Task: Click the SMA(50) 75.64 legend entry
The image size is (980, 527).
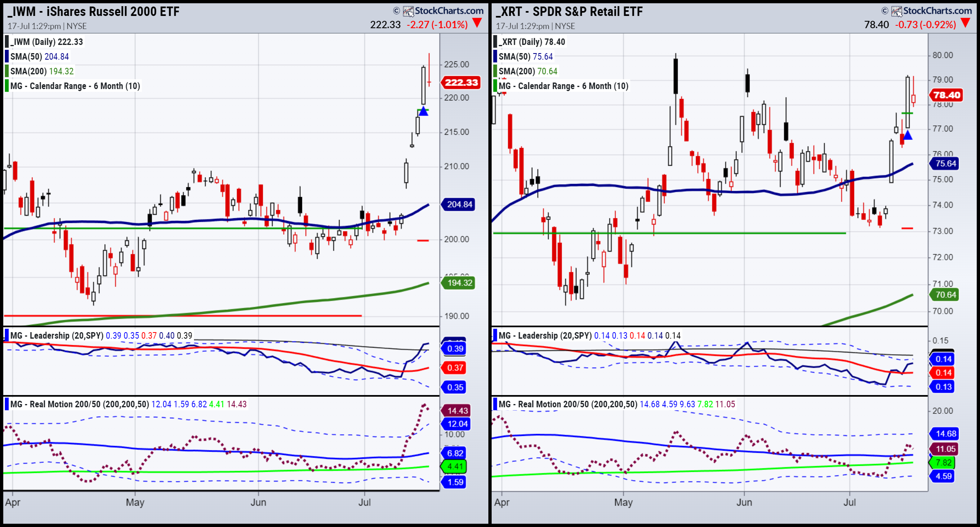Action: point(523,56)
